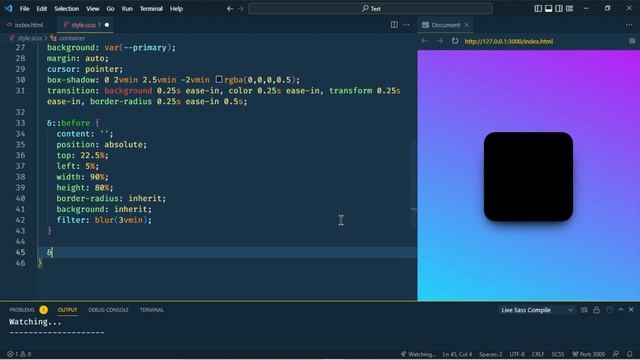Open the File menu
Image resolution: width=640 pixels, height=360 pixels.
click(x=24, y=9)
